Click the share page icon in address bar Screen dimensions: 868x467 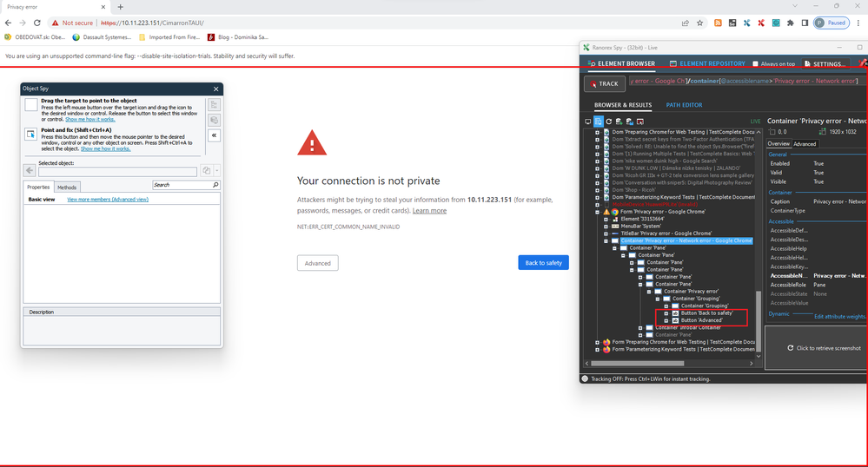tap(686, 23)
